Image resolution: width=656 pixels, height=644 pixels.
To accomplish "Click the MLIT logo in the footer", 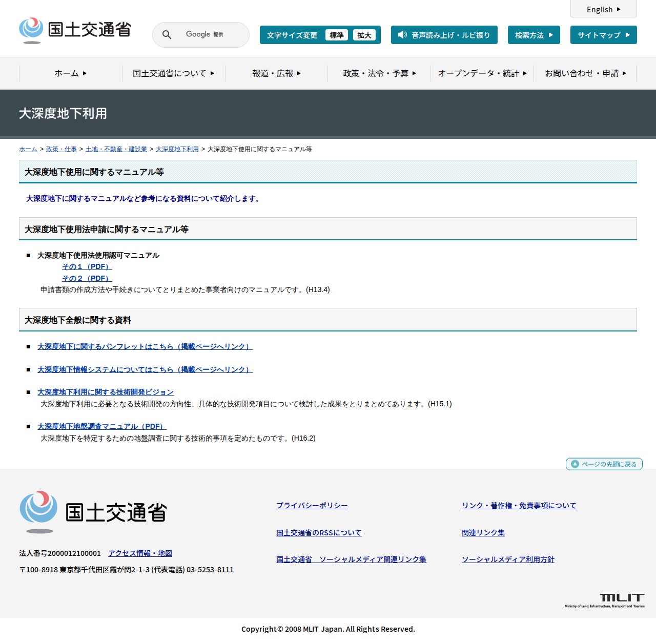I will [40, 512].
